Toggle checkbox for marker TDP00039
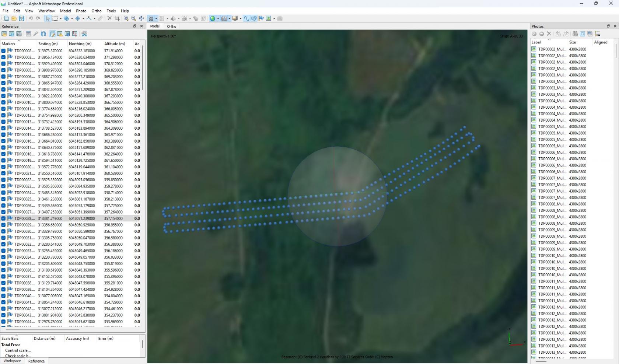Image resolution: width=619 pixels, height=364 pixels. click(3, 290)
